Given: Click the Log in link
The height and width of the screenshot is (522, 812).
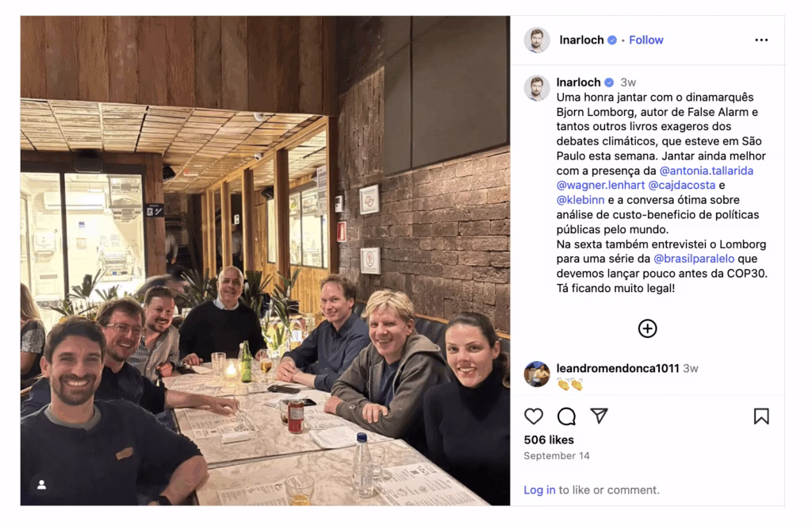Looking at the screenshot, I should pos(539,490).
